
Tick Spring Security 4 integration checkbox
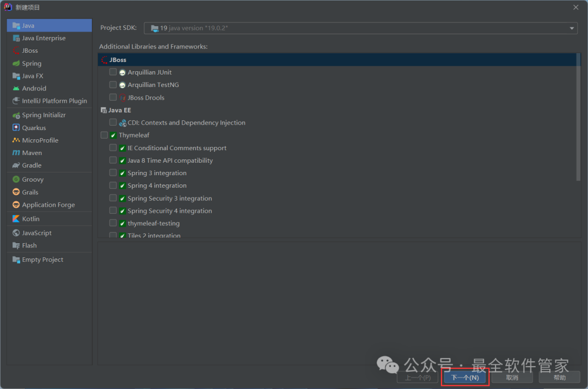(x=113, y=211)
